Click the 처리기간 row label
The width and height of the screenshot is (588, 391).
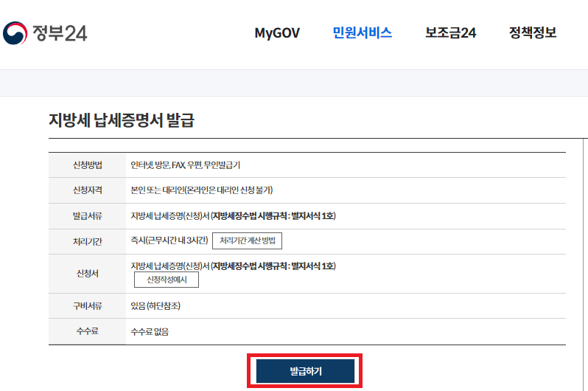[x=88, y=241]
